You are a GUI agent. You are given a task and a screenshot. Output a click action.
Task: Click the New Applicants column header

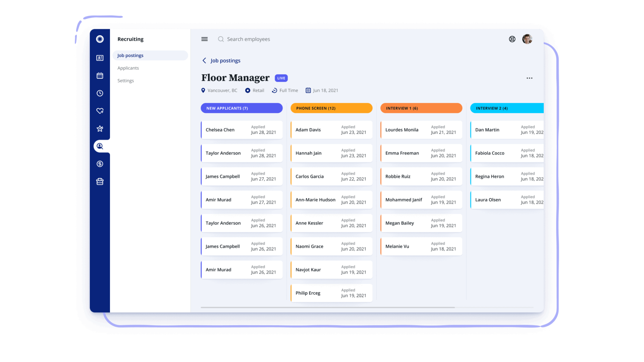241,108
